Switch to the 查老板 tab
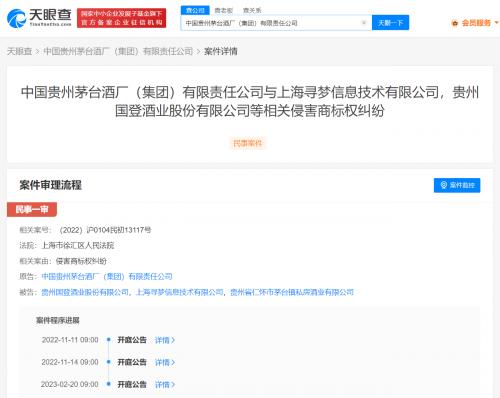Viewport: 500px width, 398px height. 223,11
